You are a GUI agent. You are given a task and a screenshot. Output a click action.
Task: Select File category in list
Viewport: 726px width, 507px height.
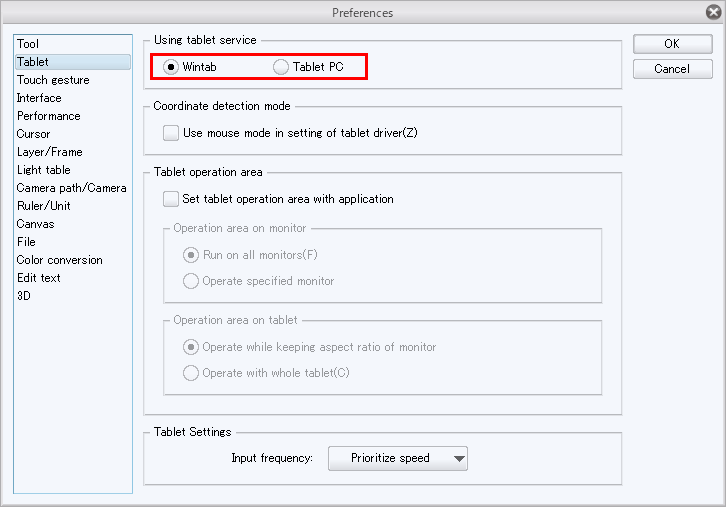(73, 242)
